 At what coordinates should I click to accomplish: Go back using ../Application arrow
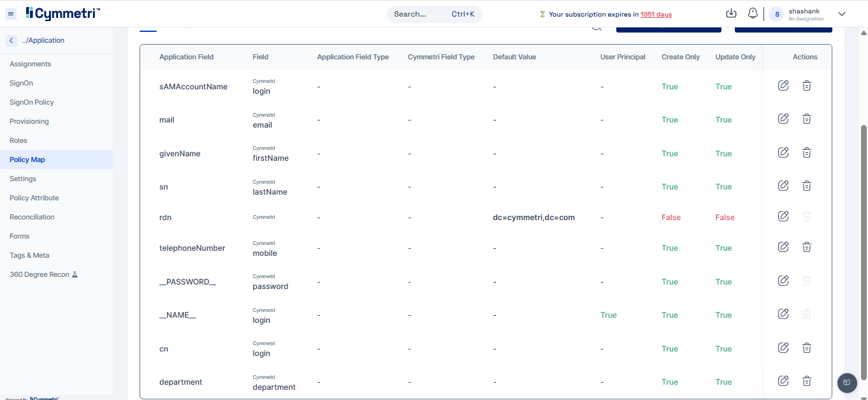coord(11,40)
